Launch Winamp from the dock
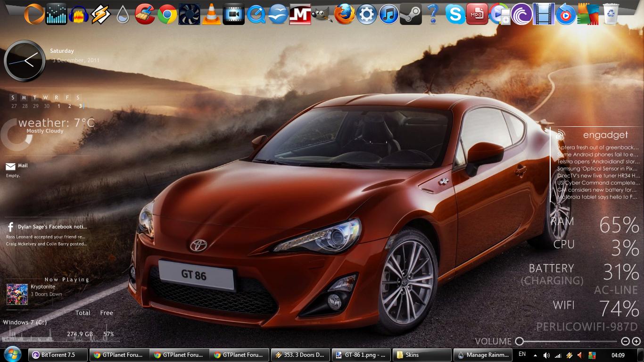 pos(101,15)
